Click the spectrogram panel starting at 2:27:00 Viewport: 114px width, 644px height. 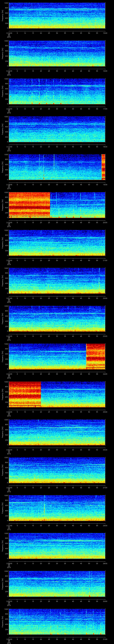(57, 508)
